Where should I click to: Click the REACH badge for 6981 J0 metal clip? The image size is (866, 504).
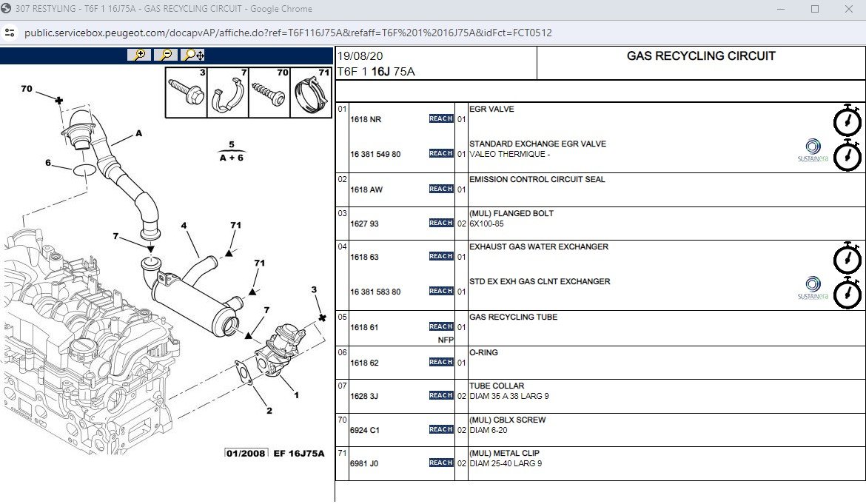coord(440,463)
